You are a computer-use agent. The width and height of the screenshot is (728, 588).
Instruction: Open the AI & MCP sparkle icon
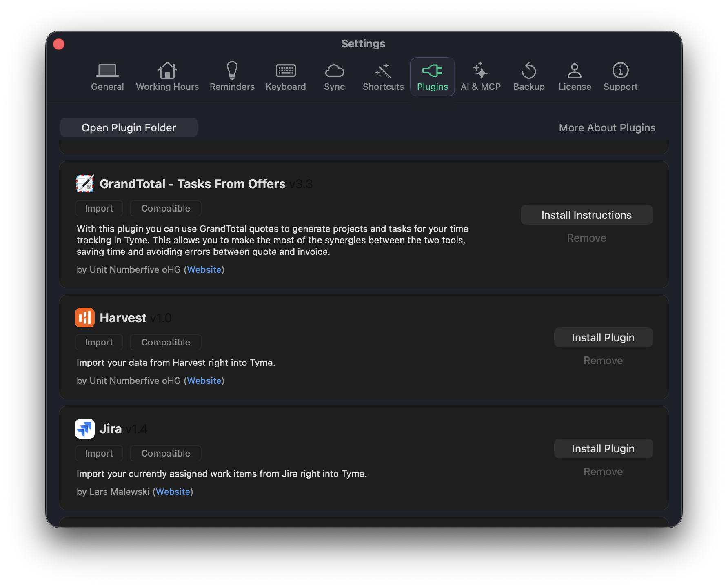tap(481, 70)
